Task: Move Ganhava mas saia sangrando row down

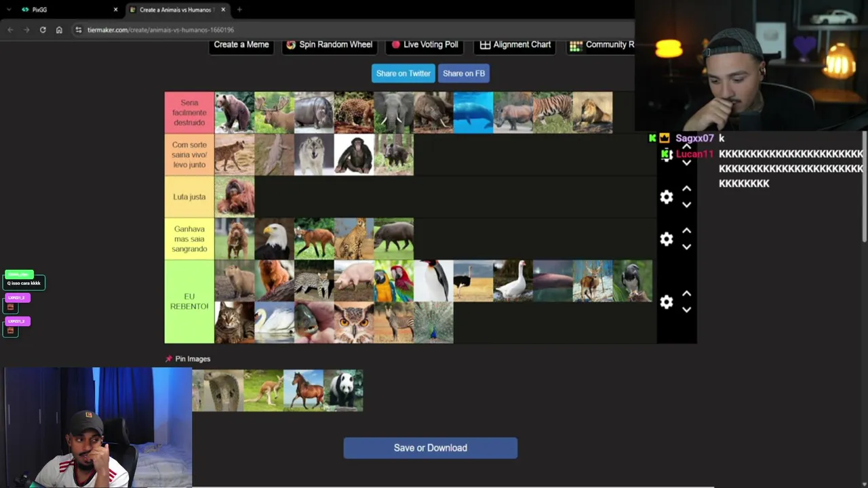Action: [x=686, y=247]
